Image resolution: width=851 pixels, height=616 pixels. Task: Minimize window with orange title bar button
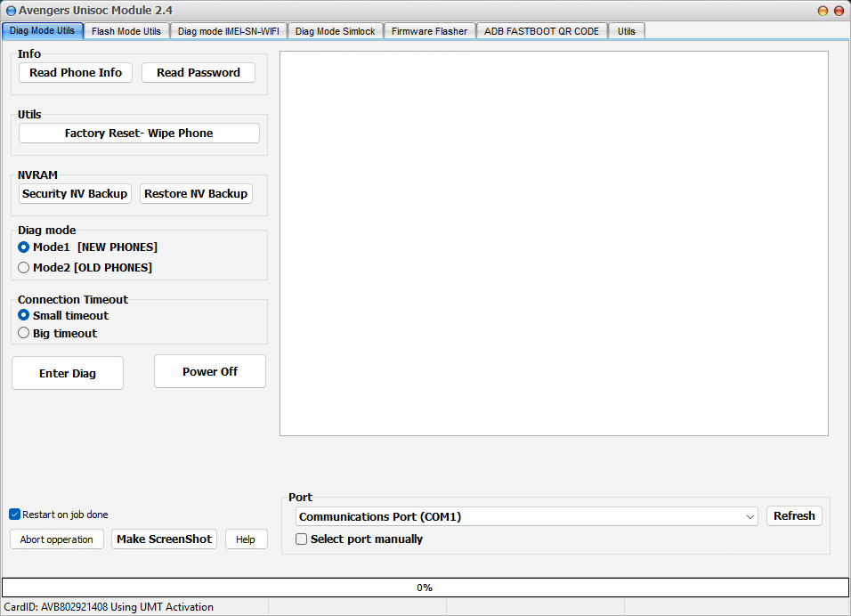tap(823, 11)
